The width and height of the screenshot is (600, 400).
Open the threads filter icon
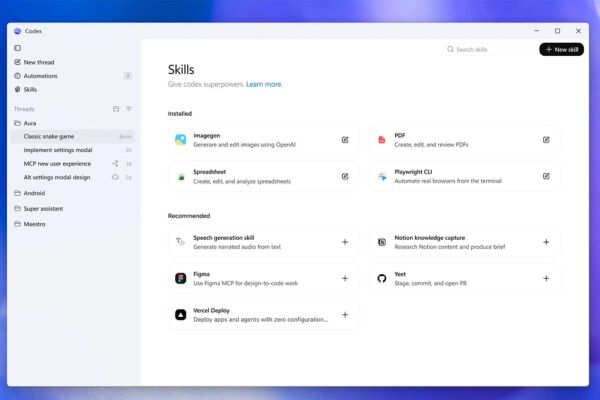pyautogui.click(x=129, y=109)
